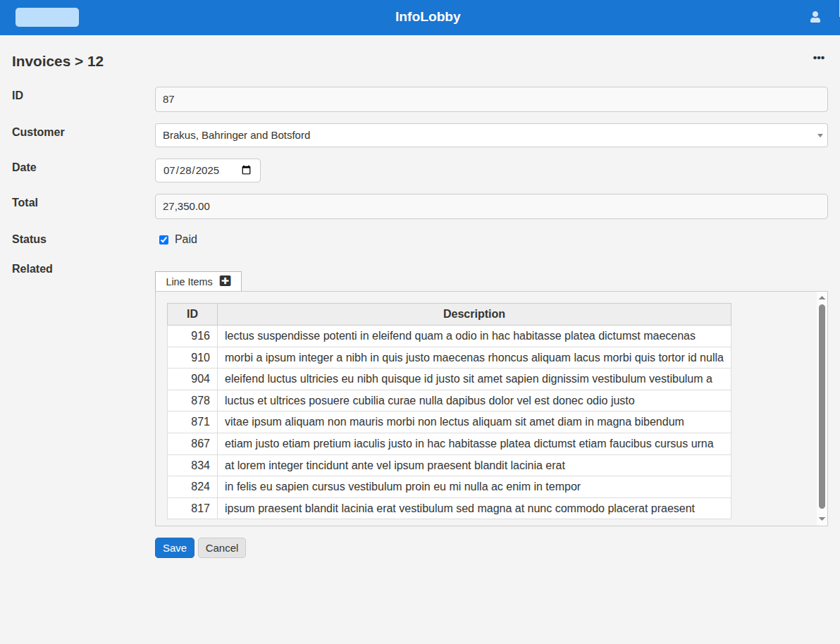This screenshot has width=840, height=644.
Task: Save the invoice changes
Action: coord(174,548)
